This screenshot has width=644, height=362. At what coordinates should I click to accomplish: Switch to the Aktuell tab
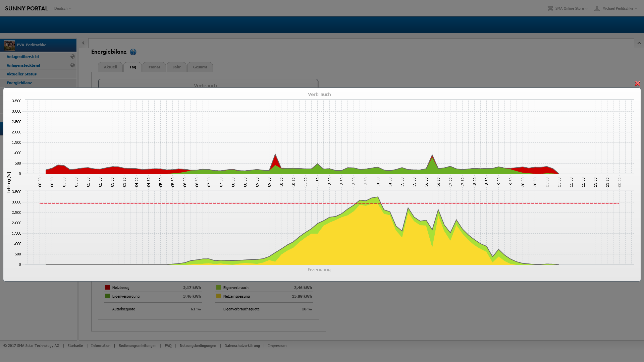110,67
